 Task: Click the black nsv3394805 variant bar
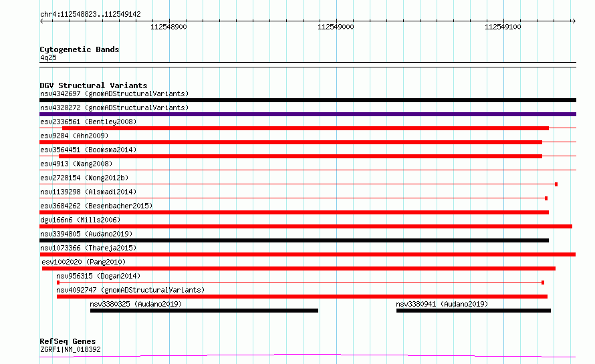tap(294, 240)
